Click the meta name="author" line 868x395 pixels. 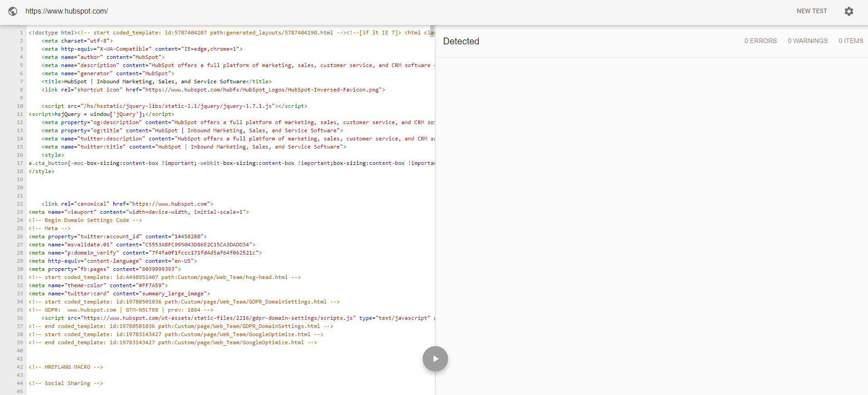[103, 57]
